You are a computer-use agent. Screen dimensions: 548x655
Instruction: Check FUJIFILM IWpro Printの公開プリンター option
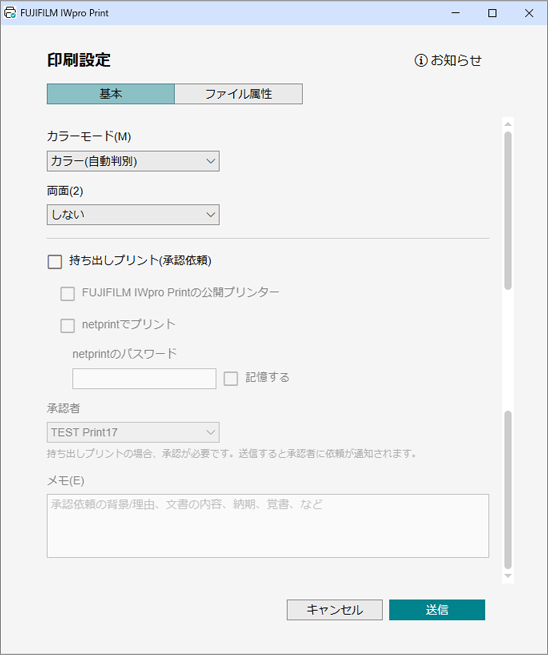[68, 294]
